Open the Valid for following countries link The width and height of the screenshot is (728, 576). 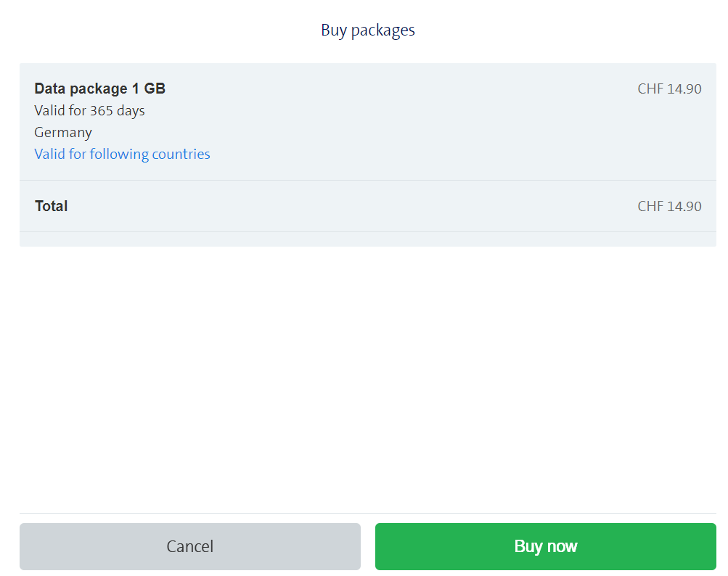[122, 154]
